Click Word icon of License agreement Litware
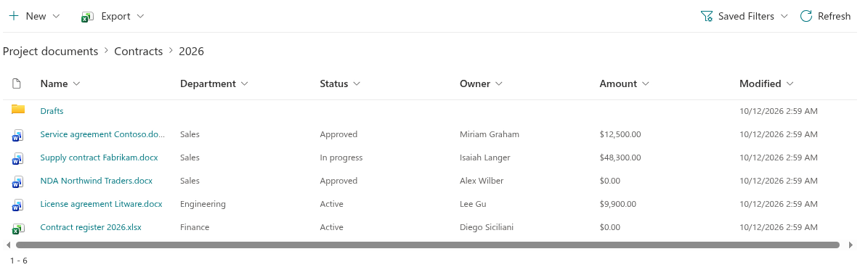Screen dimensions: 868x270 click(18, 205)
